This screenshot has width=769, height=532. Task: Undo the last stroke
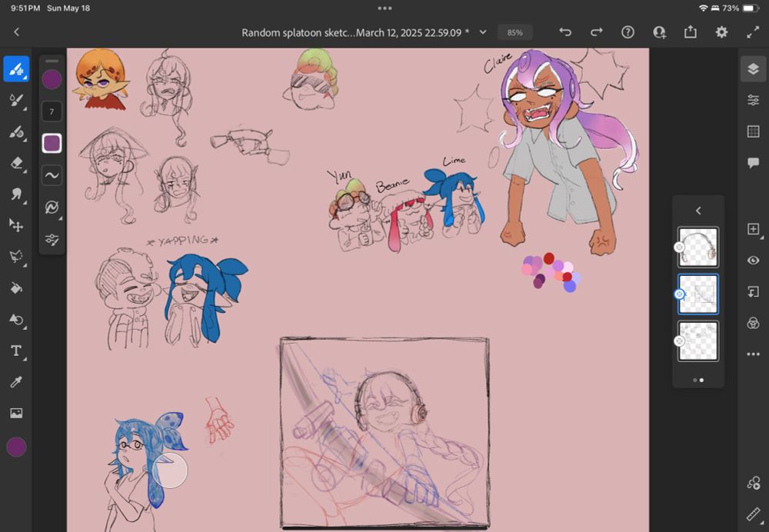[565, 32]
